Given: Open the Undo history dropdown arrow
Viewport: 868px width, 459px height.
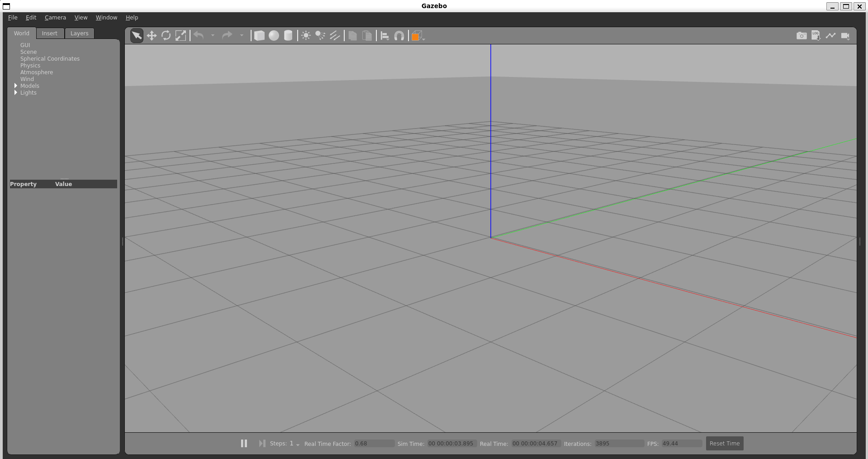Looking at the screenshot, I should (x=213, y=35).
